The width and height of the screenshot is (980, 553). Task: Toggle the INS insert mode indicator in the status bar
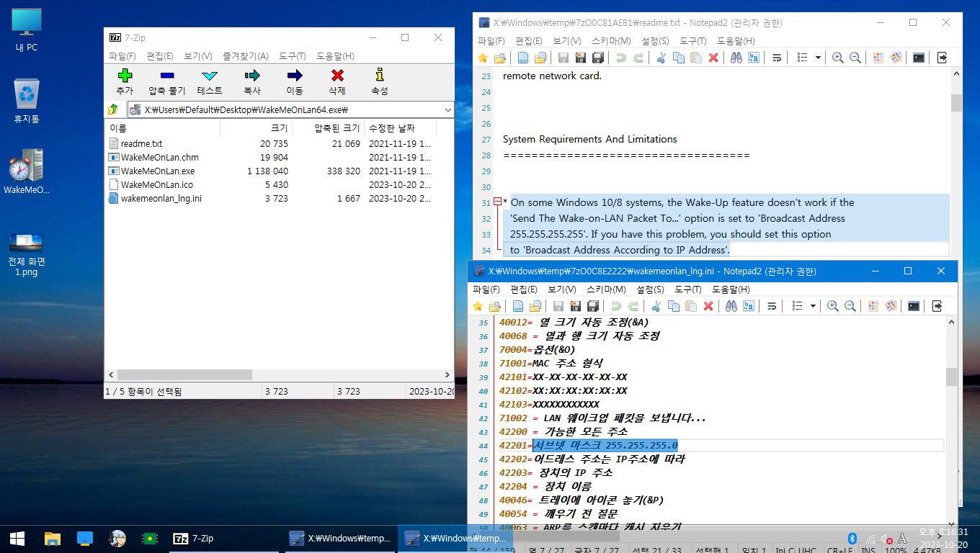[x=868, y=550]
